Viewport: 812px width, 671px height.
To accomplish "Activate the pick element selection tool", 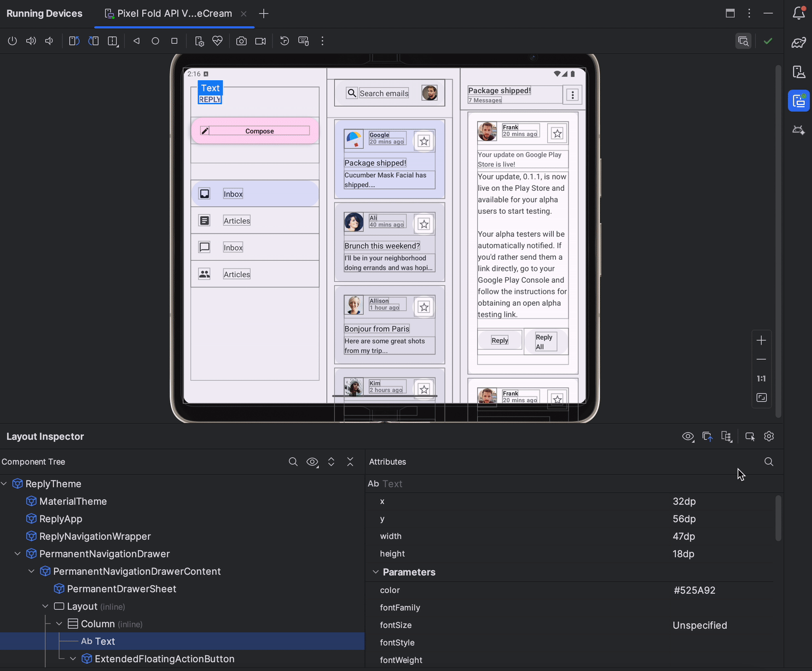I will click(750, 436).
